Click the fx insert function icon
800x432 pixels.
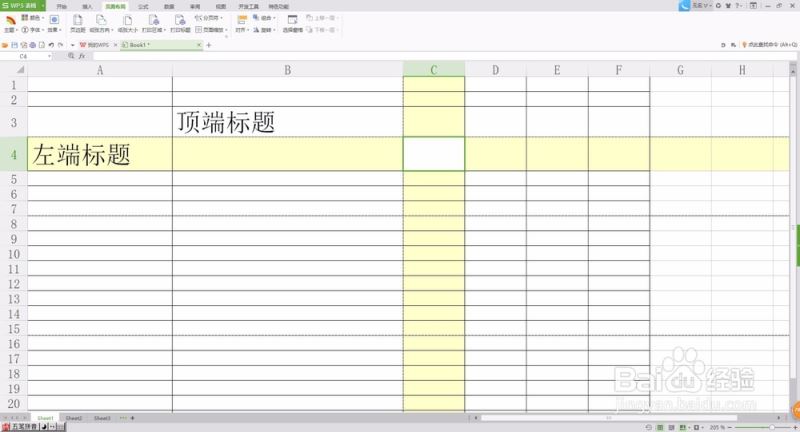point(82,56)
